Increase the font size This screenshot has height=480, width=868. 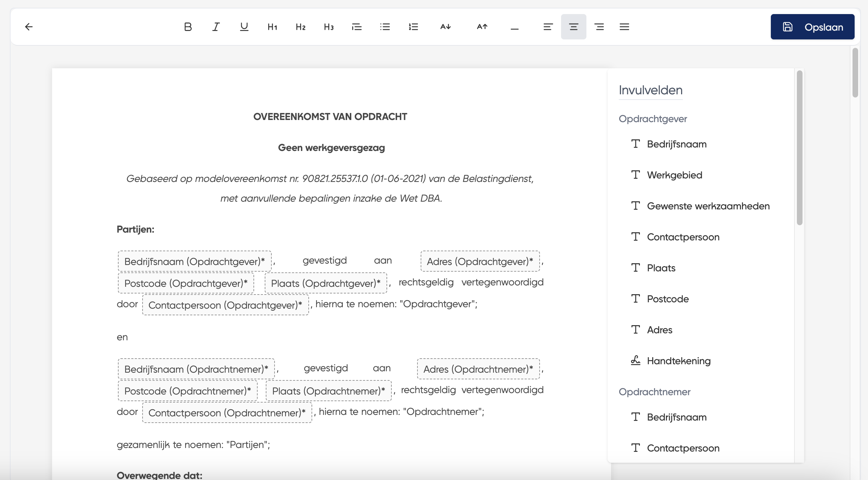coord(482,27)
